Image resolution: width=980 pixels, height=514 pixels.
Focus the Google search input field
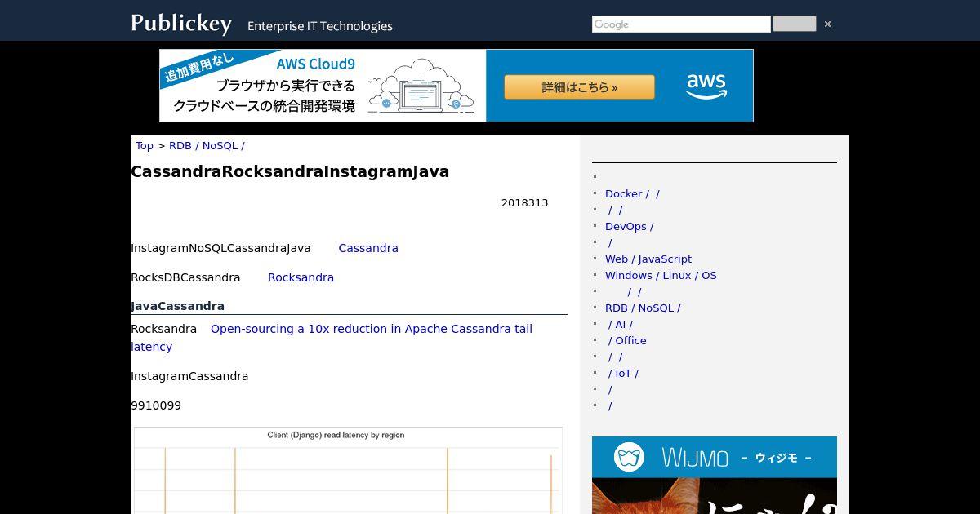(681, 24)
